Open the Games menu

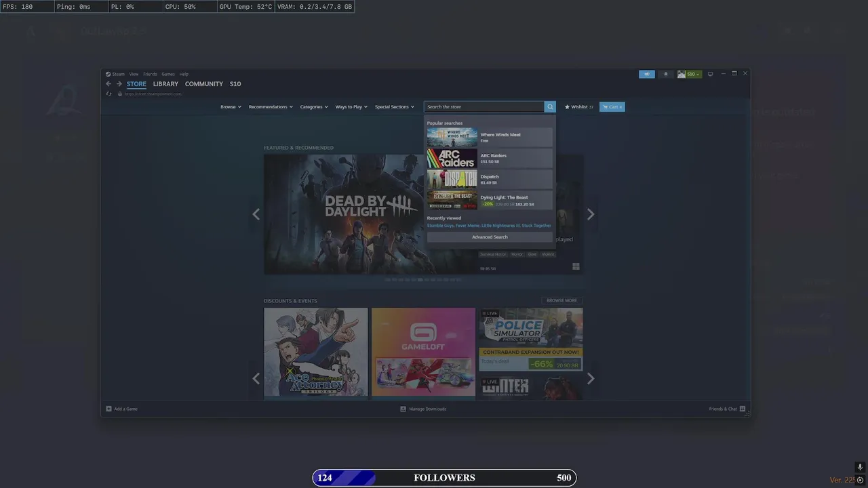pyautogui.click(x=168, y=74)
